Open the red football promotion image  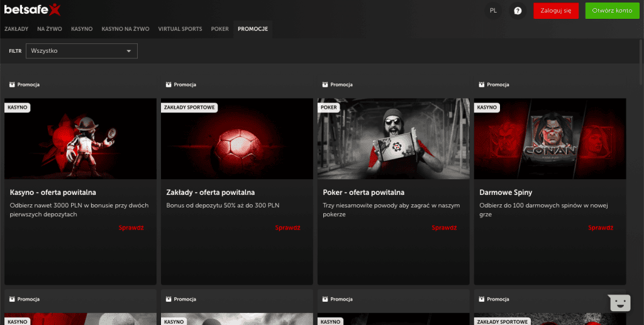pos(237,139)
